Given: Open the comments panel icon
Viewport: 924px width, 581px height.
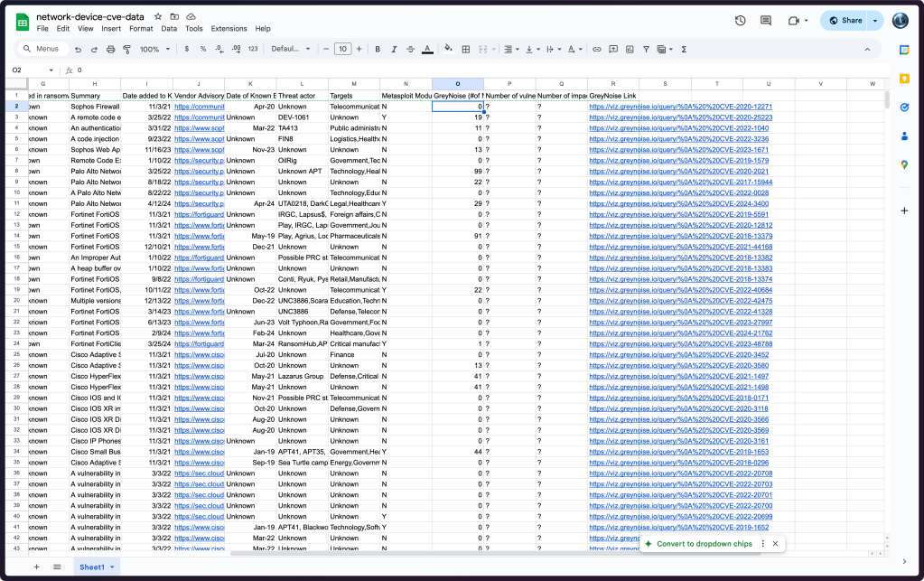Looking at the screenshot, I should pos(766,21).
